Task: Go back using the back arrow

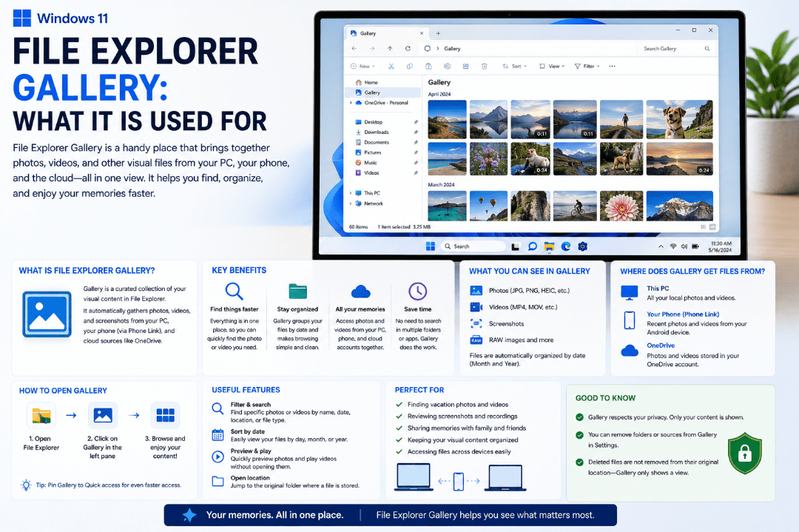Action: click(x=354, y=48)
